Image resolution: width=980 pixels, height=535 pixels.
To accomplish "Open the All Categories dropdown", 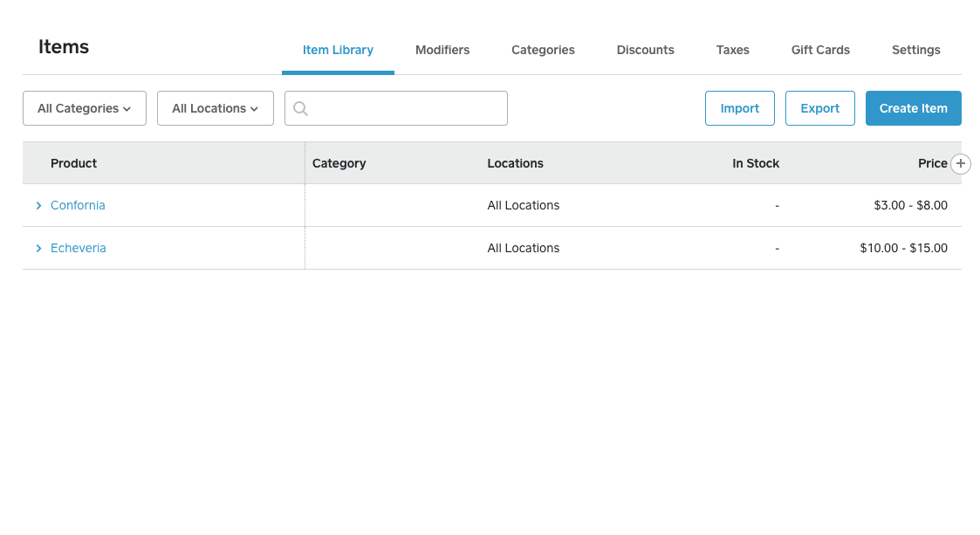I will 85,108.
